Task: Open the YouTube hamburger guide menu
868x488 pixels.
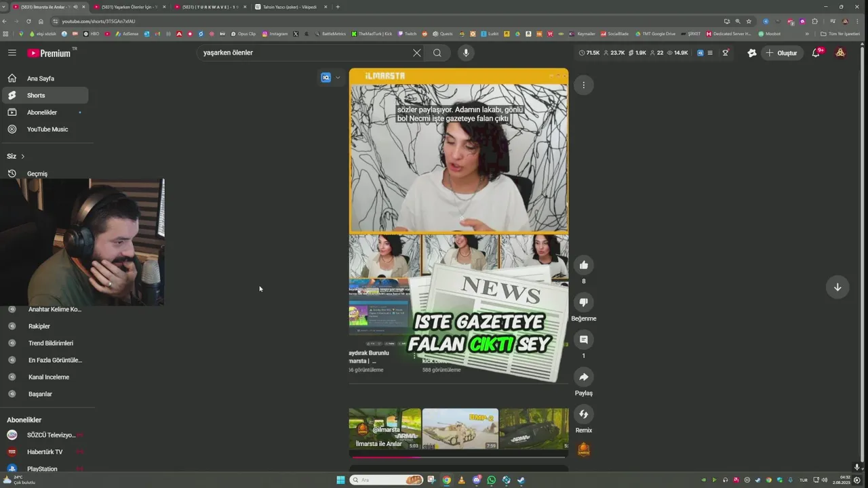Action: (x=12, y=53)
